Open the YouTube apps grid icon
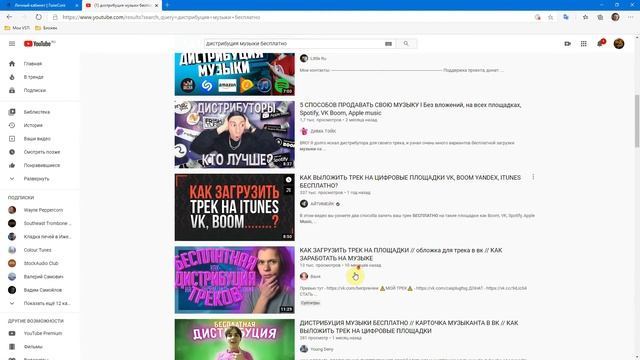The height and width of the screenshot is (360, 640). pyautogui.click(x=584, y=44)
